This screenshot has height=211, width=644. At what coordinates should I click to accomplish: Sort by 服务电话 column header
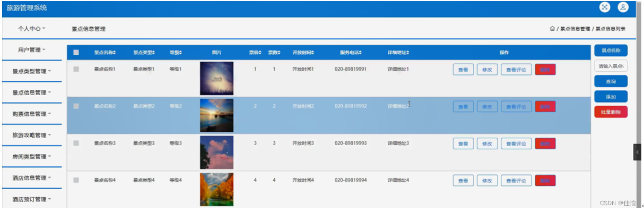tap(351, 53)
